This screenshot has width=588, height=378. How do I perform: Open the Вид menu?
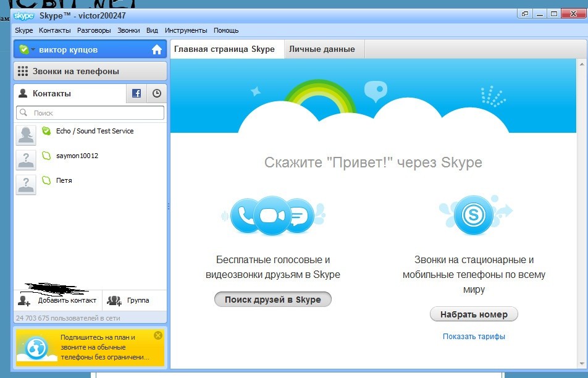(x=152, y=30)
